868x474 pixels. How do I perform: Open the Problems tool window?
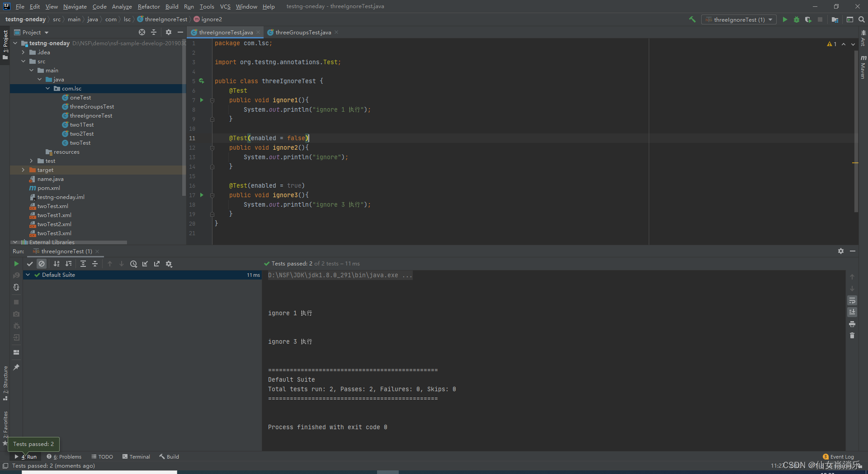tap(64, 456)
